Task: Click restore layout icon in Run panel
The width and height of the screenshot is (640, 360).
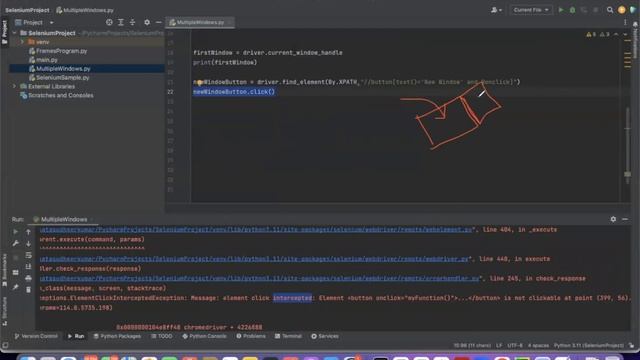Action: [16, 272]
